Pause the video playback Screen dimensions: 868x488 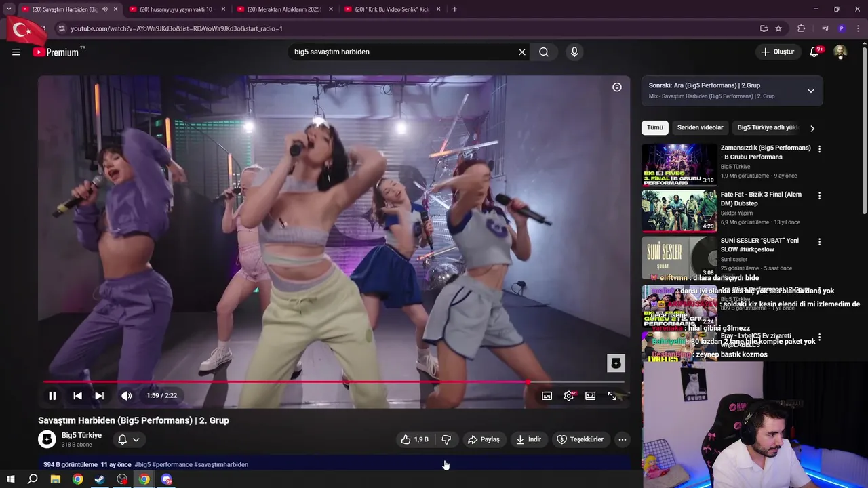52,396
